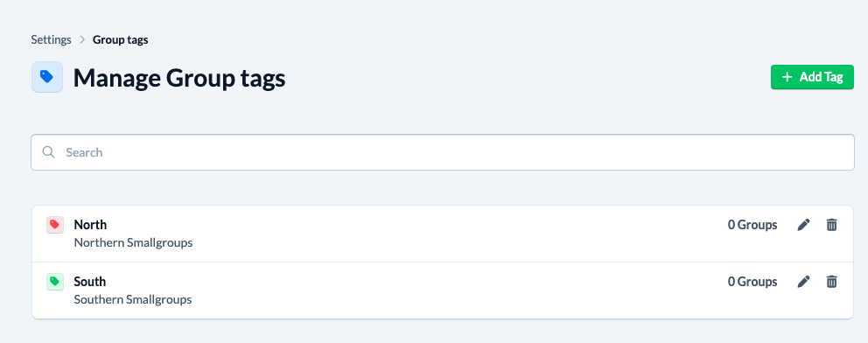This screenshot has height=343, width=868.
Task: Click the blue tag icon beside page title
Action: [x=47, y=77]
